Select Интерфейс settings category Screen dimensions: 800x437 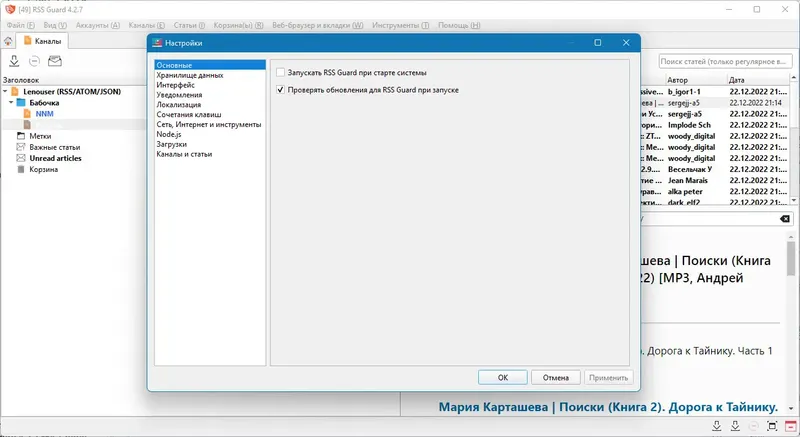[x=210, y=85]
